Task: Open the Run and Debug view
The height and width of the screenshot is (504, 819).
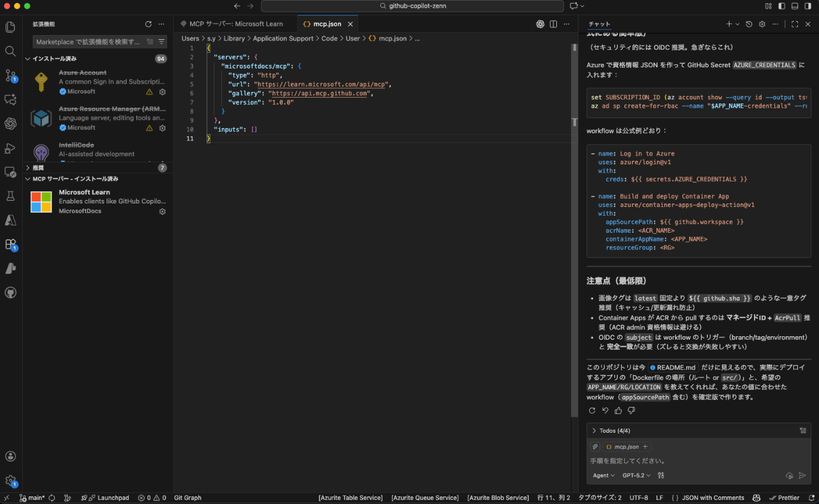Action: (11, 149)
